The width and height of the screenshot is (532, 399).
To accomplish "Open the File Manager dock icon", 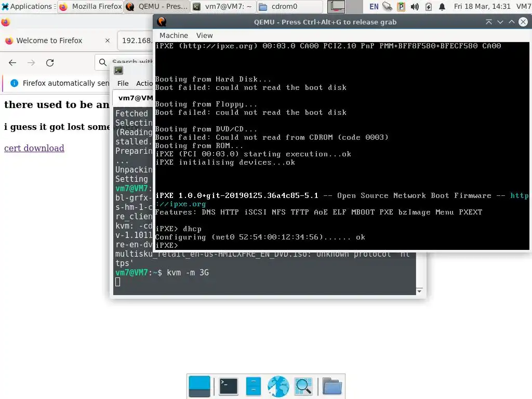I will click(x=253, y=386).
